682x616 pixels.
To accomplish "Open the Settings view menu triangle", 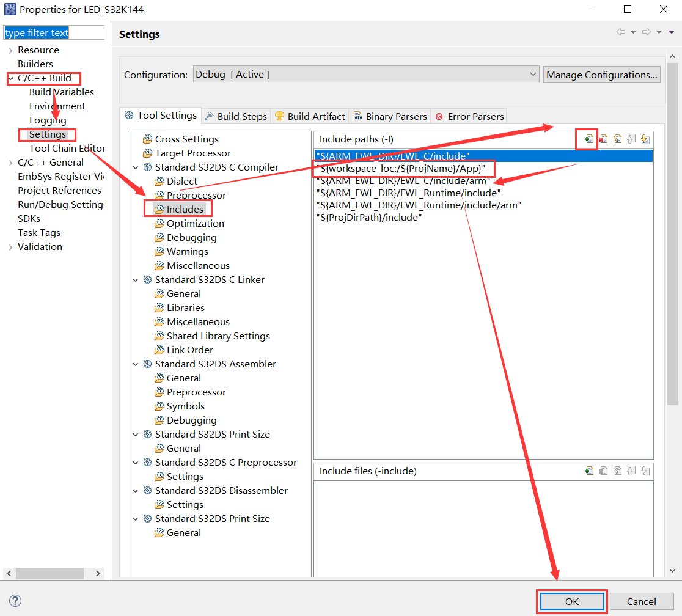I will point(672,32).
